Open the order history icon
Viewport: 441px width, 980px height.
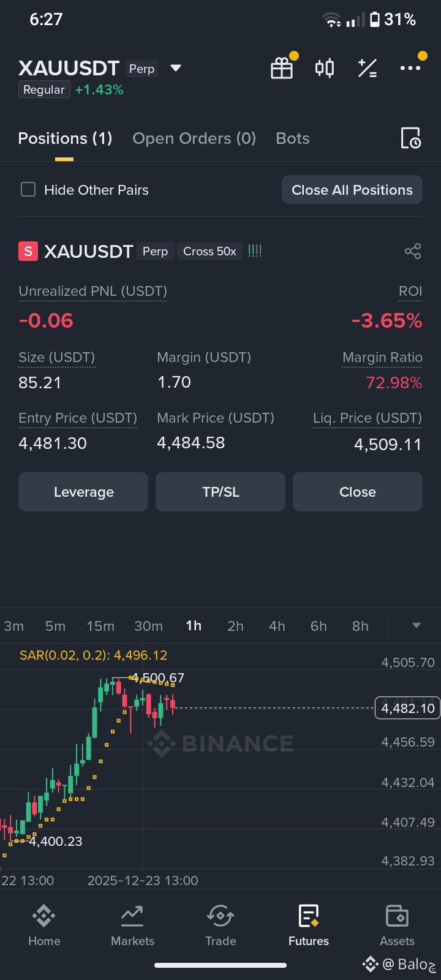tap(410, 138)
